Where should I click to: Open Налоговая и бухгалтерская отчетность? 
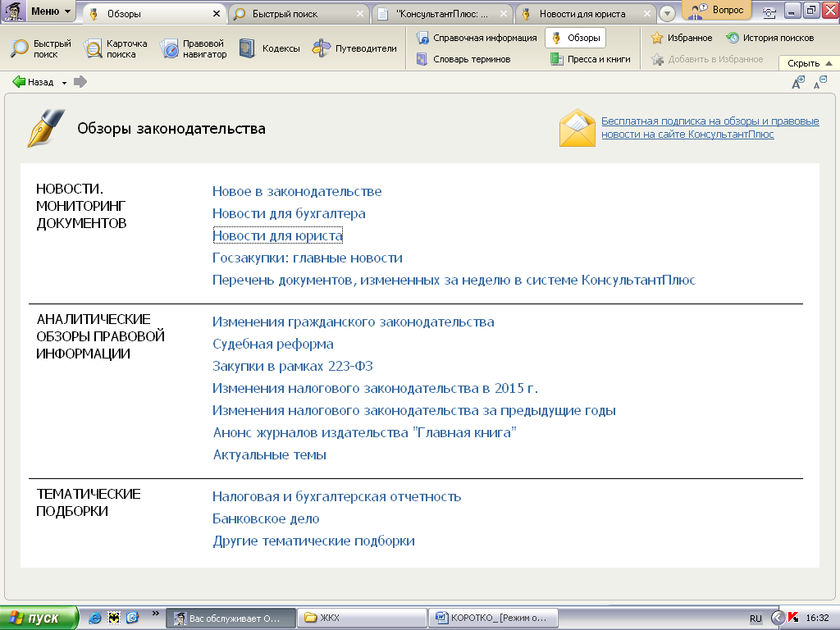tap(336, 496)
